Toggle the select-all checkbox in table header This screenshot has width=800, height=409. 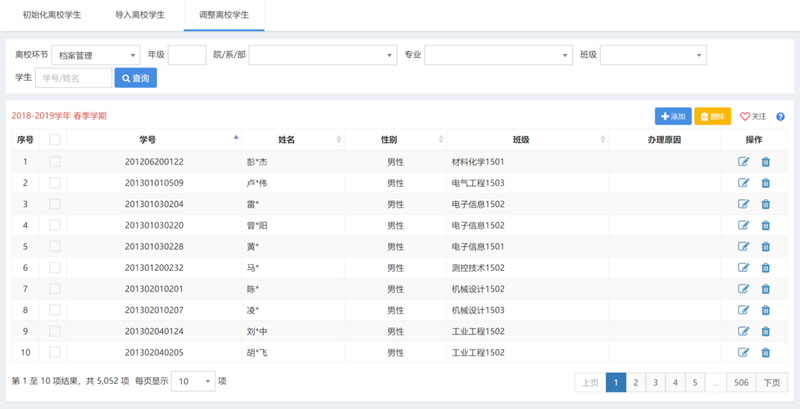55,140
